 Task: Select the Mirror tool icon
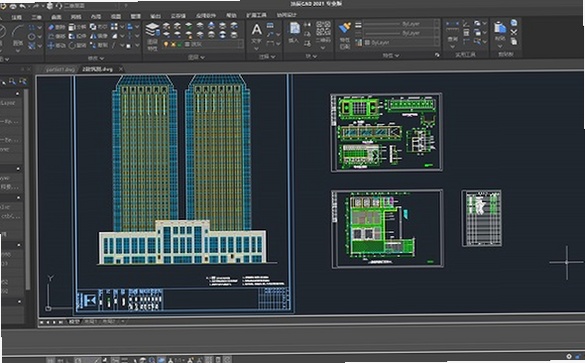[x=93, y=36]
